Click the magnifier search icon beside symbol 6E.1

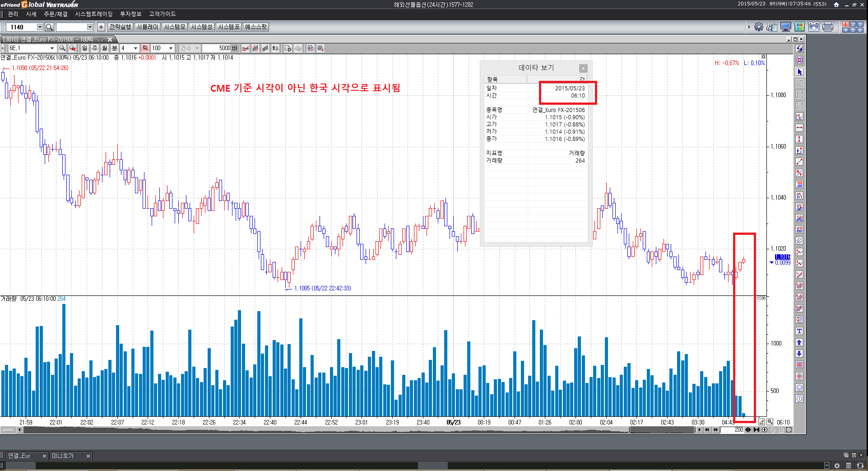(62, 48)
